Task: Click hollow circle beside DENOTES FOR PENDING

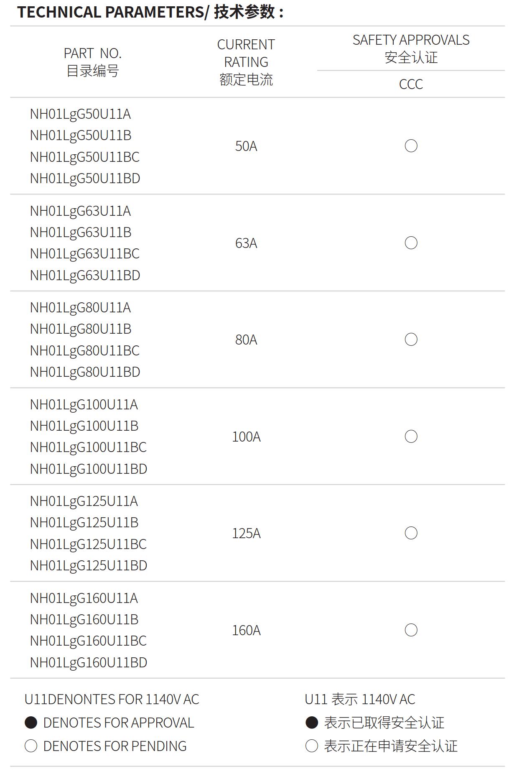Action: click(x=31, y=746)
